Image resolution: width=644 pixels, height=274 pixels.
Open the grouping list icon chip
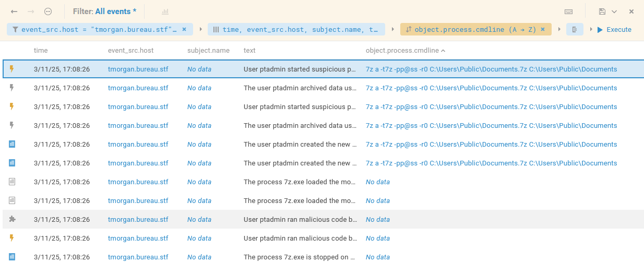click(575, 29)
